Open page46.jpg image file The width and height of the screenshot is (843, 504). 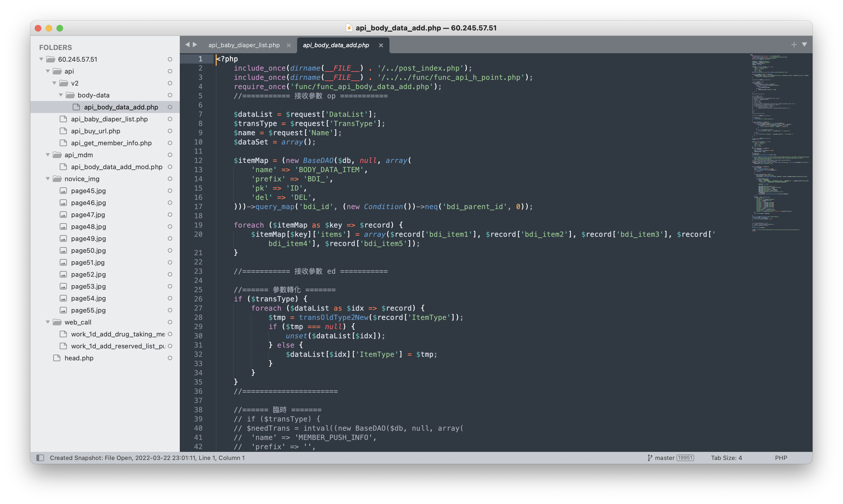pos(88,203)
